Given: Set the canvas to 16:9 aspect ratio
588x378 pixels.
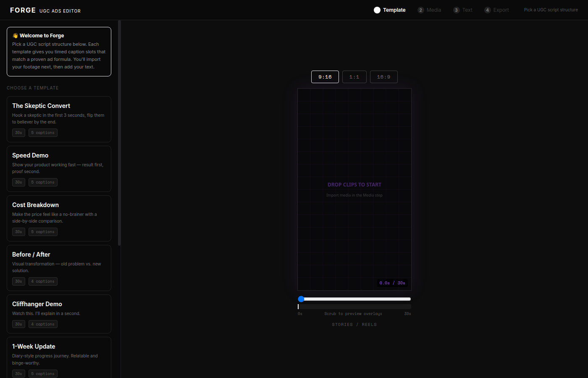Looking at the screenshot, I should [384, 77].
